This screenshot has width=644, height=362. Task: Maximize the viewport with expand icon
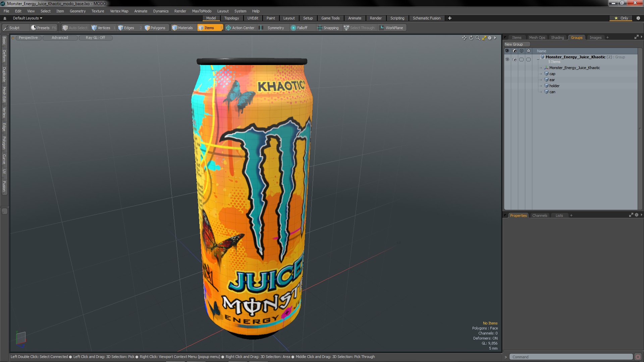[484, 38]
